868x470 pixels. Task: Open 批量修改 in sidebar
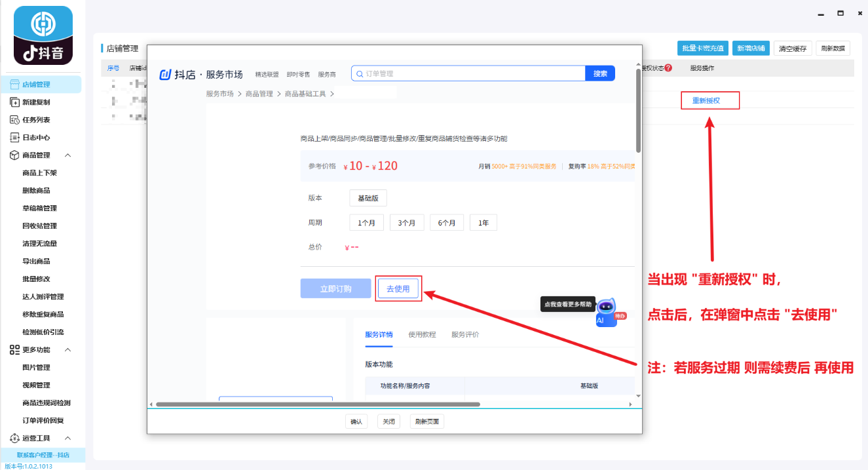36,279
